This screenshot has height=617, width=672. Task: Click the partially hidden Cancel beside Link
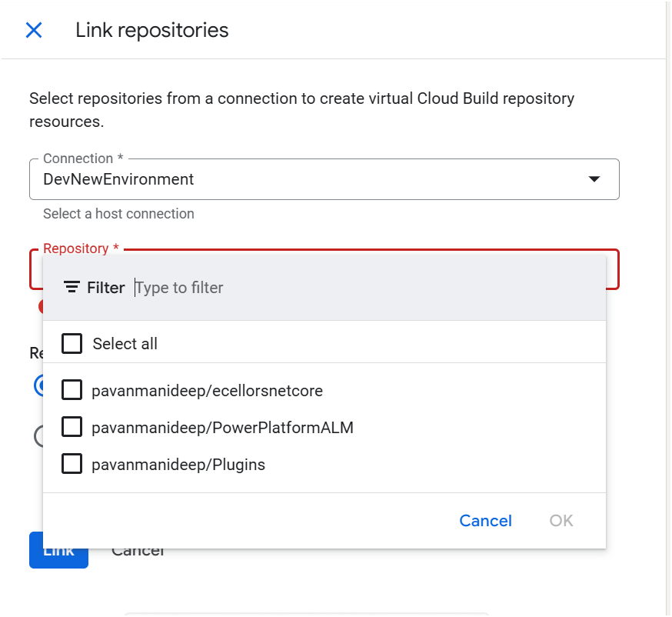pyautogui.click(x=138, y=552)
